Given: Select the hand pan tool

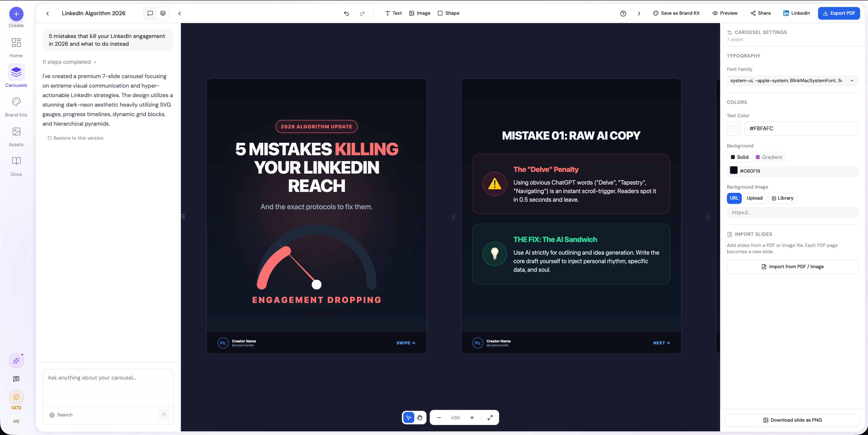Looking at the screenshot, I should pos(420,418).
